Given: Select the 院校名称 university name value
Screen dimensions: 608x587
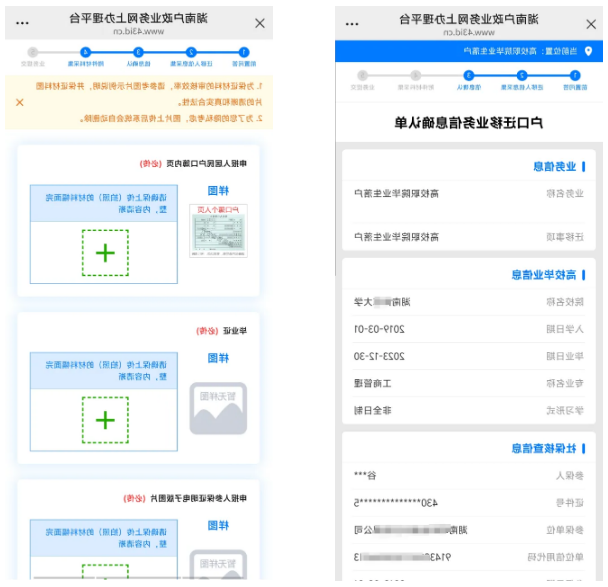Looking at the screenshot, I should tap(382, 302).
